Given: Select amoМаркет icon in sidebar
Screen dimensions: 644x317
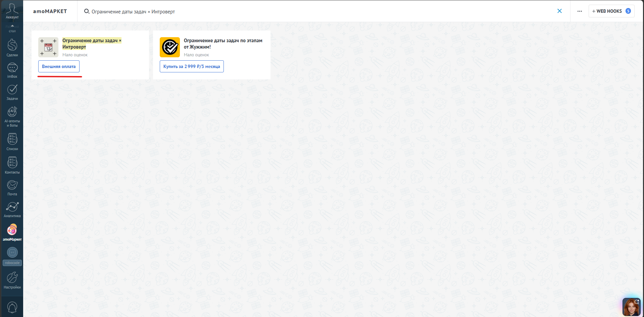Looking at the screenshot, I should pyautogui.click(x=12, y=232).
